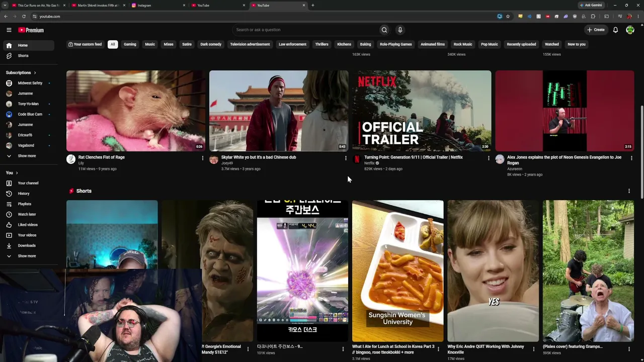Open the Alex Jones Evangelion video thumbnail
The width and height of the screenshot is (644, 362).
[x=565, y=111]
